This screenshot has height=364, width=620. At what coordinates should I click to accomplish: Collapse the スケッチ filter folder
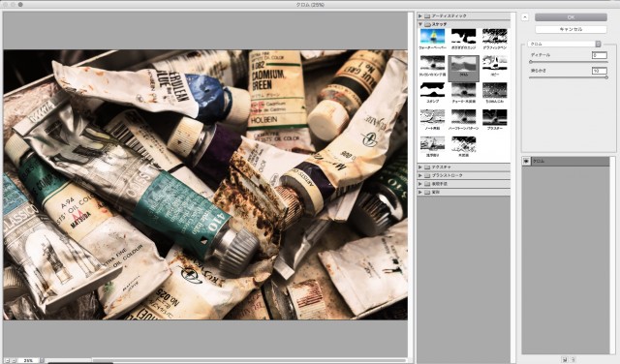pos(463,24)
